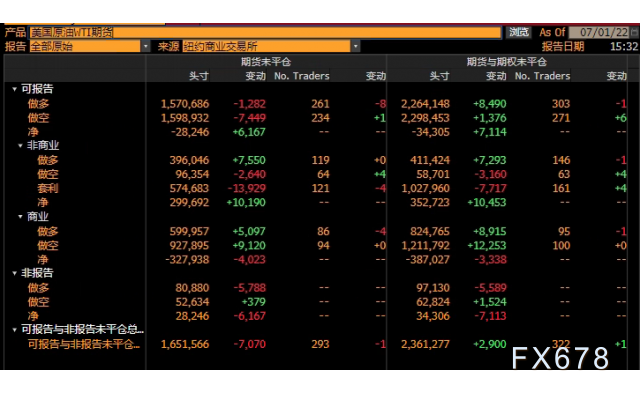The width and height of the screenshot is (640, 394).
Task: Click the value 2,264,148
Action: pos(425,104)
